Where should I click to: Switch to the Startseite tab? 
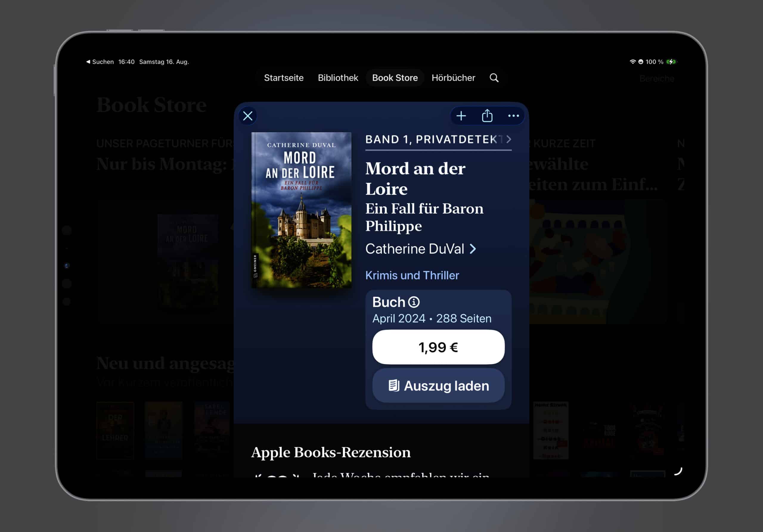(284, 78)
